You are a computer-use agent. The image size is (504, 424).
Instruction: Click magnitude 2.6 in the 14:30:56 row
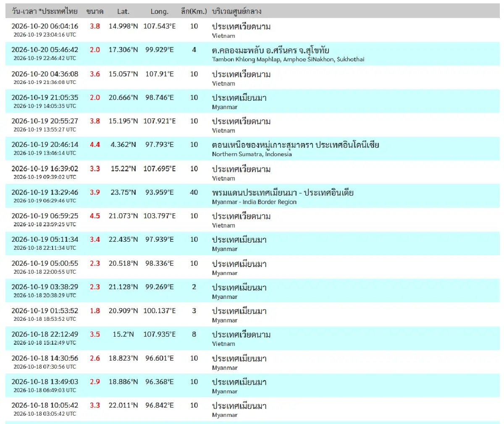(95, 358)
